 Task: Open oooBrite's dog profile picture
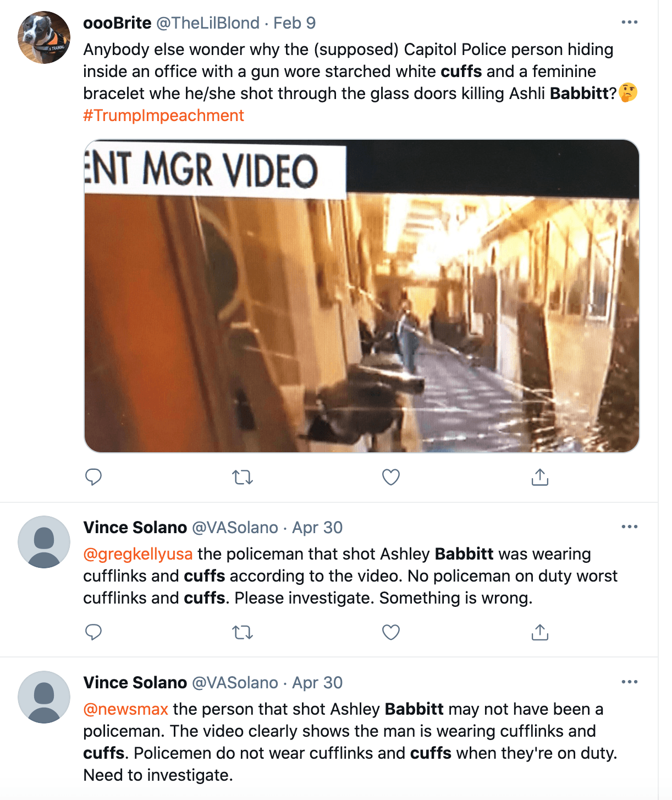[44, 37]
